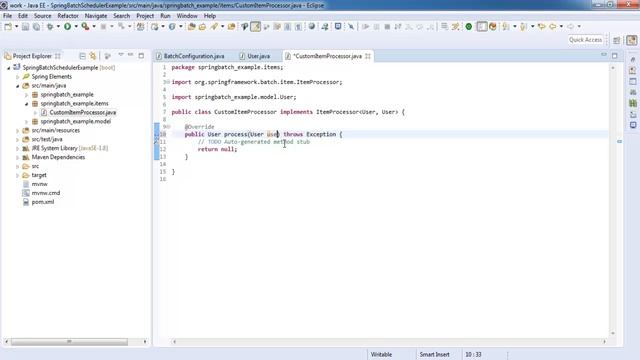Image resolution: width=640 pixels, height=360 pixels.
Task: Click the Help menu
Action: [210, 16]
